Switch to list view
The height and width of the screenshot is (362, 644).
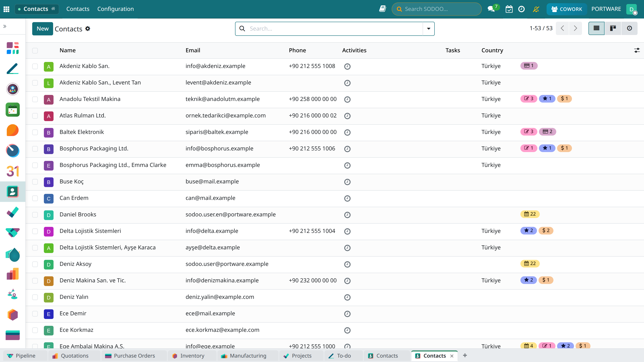tap(597, 28)
